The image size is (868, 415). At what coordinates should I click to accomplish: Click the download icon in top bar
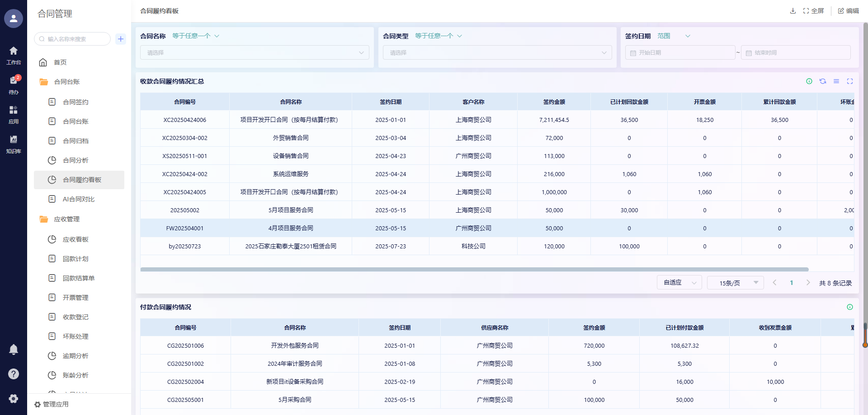click(793, 11)
